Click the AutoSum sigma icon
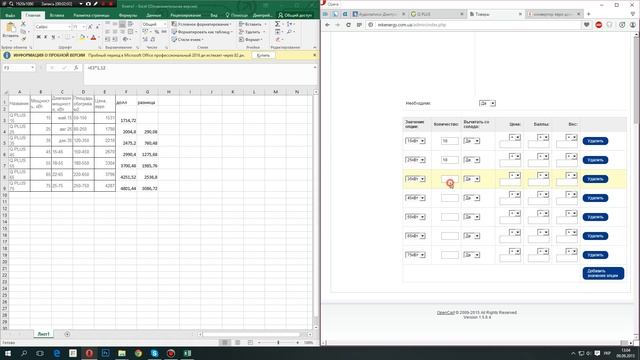 (278, 24)
